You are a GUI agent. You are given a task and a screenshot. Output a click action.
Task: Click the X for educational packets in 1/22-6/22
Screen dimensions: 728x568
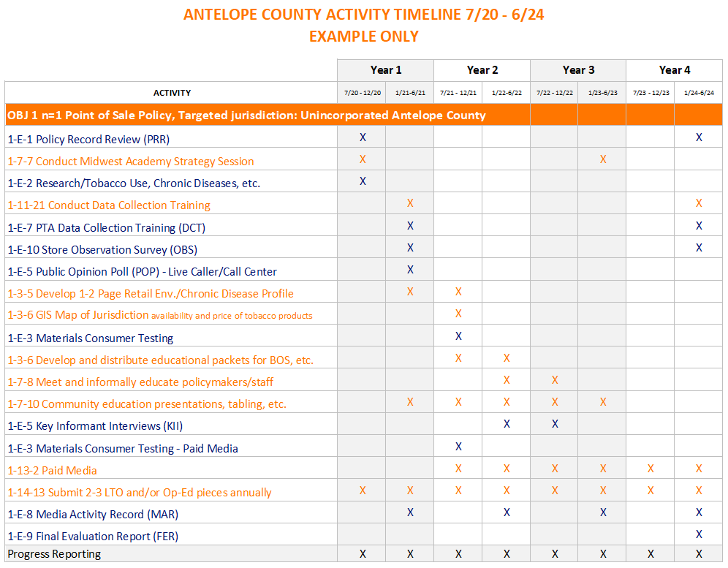507,358
